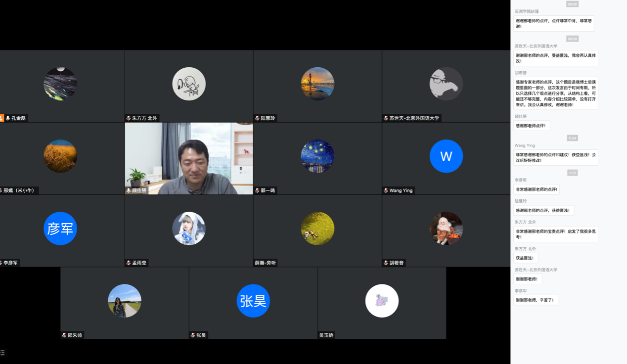
Task: Click the muted mic icon for 胡若音
Action: point(386,263)
